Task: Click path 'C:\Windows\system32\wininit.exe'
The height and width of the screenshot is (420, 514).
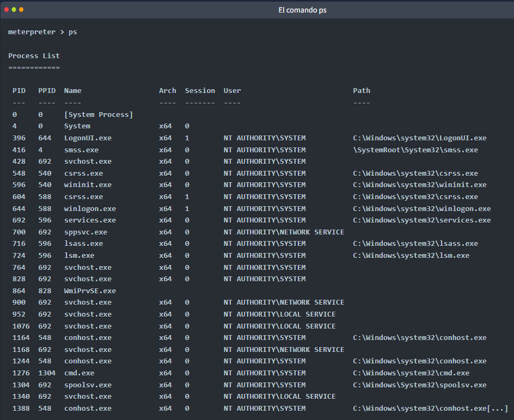Action: 420,185
